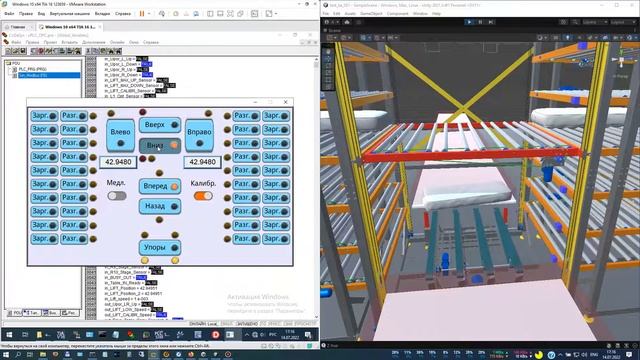Select Rotate tool in Scene overlay
Screen dimensions: 640x360
(328, 66)
